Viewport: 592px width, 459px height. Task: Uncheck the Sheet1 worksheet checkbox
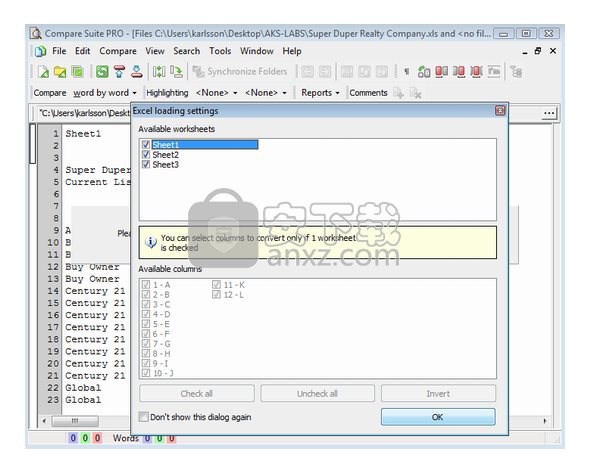click(x=146, y=145)
